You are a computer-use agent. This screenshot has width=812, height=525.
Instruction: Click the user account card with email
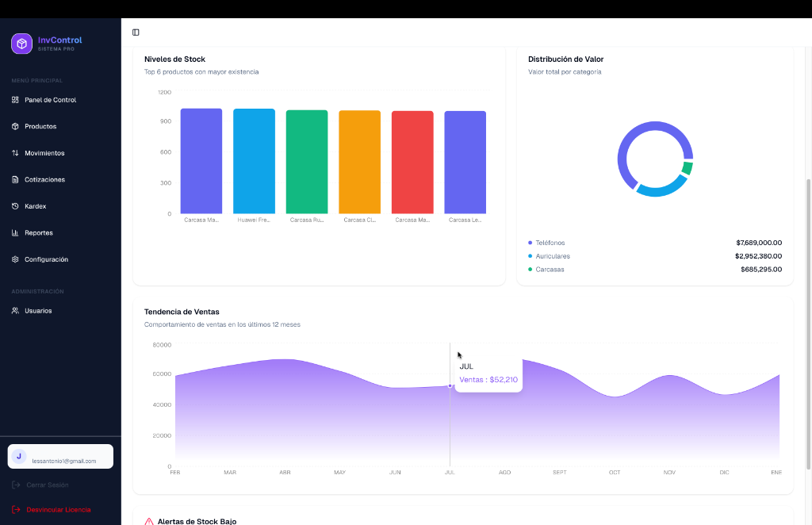click(60, 457)
